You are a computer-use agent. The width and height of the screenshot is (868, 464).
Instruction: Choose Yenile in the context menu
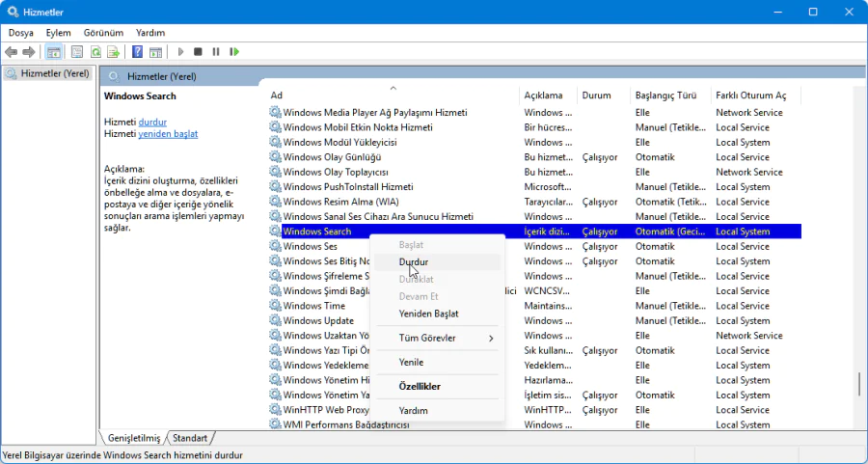[x=437, y=362]
